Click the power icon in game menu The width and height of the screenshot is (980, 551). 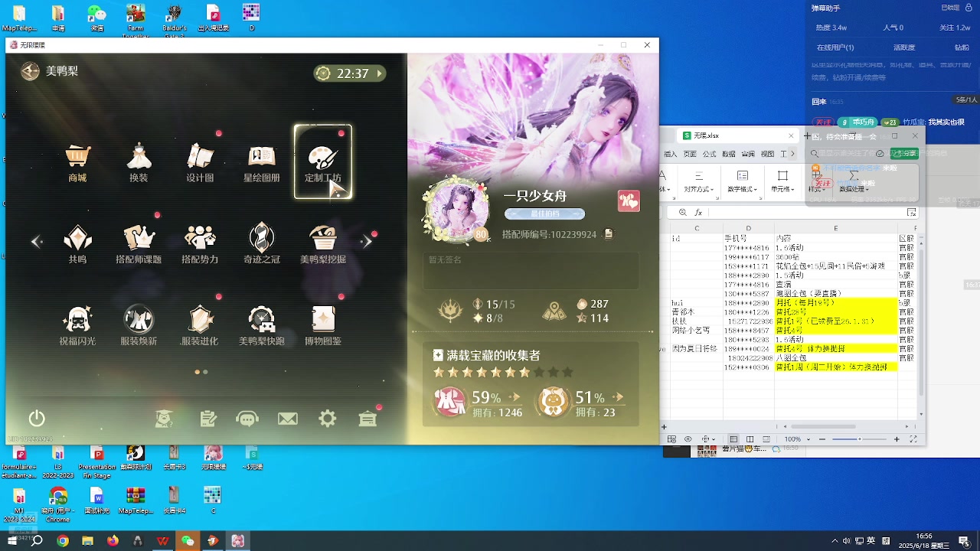tap(37, 419)
